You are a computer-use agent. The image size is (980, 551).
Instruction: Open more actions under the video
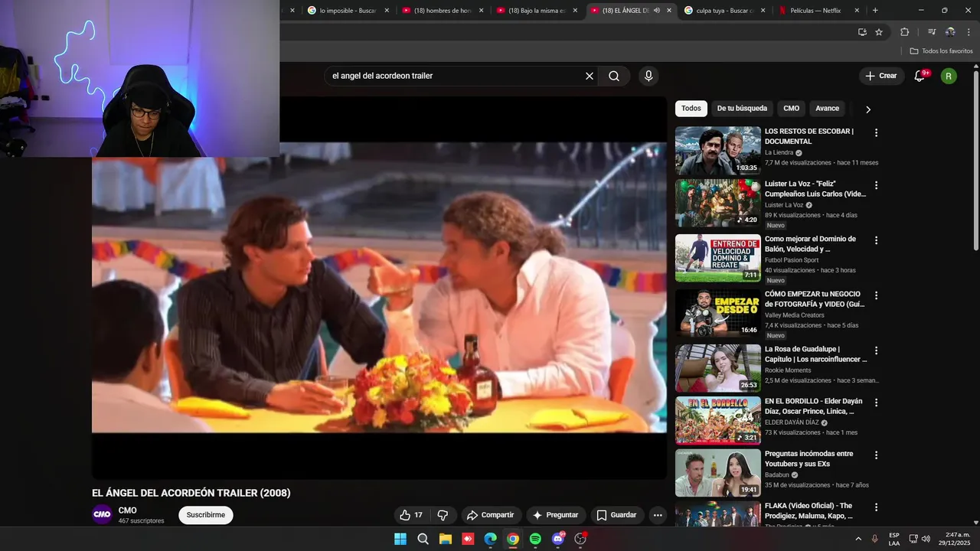(658, 515)
